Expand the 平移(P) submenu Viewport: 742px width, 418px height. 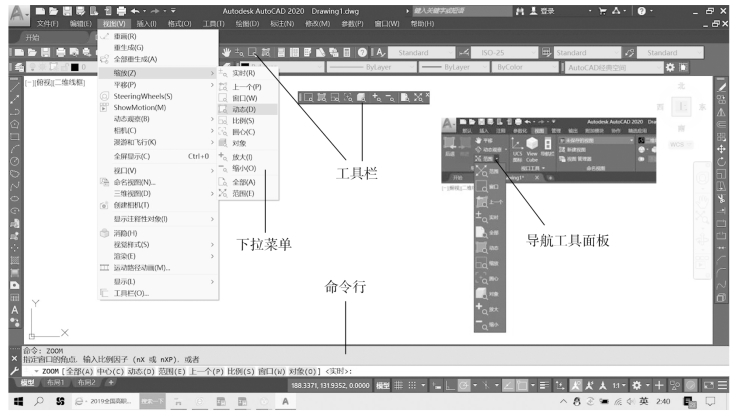(159, 84)
